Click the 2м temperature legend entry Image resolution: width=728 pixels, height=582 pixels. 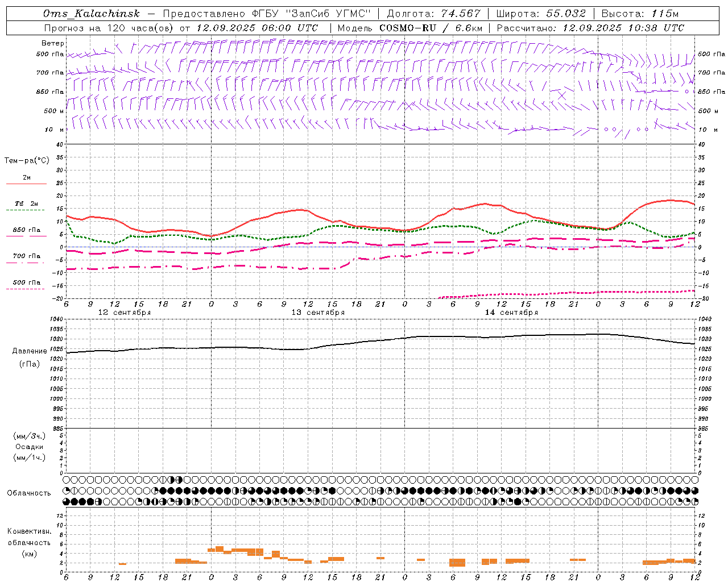[27, 178]
